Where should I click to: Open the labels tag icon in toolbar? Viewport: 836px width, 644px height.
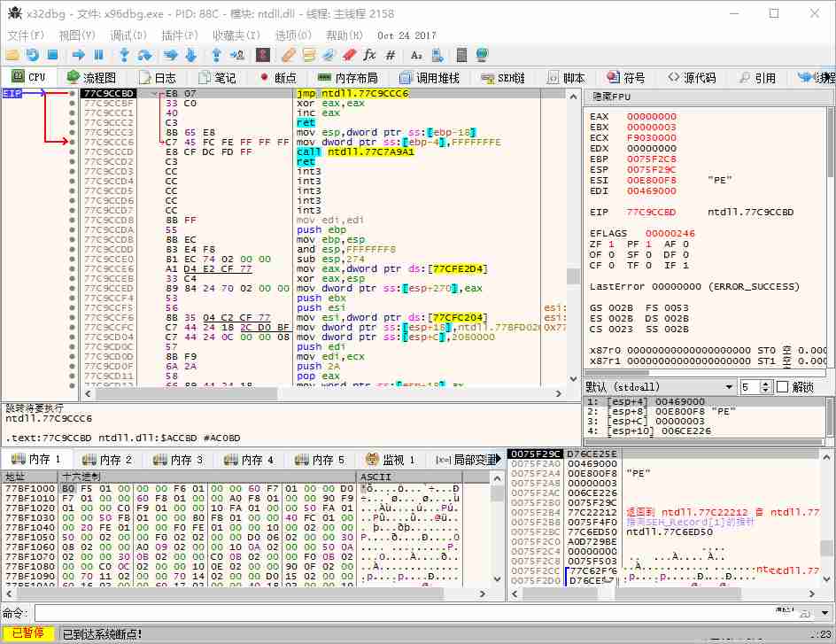click(329, 55)
